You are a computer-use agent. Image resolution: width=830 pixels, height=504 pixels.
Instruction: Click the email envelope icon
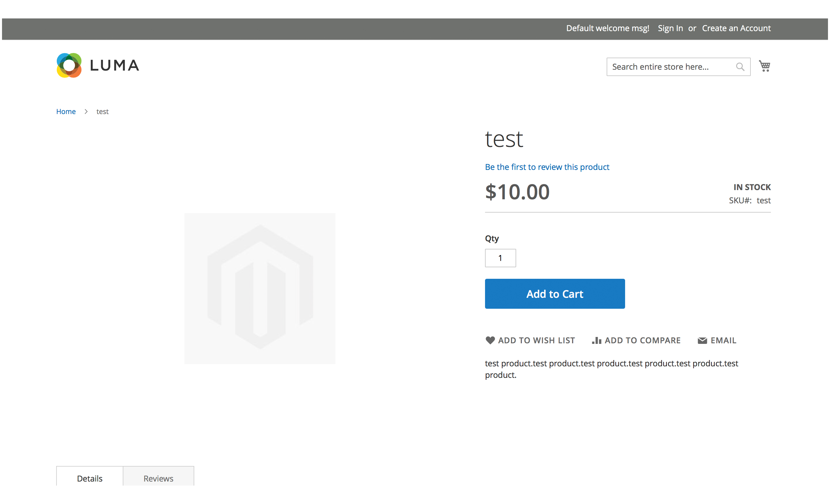(702, 340)
